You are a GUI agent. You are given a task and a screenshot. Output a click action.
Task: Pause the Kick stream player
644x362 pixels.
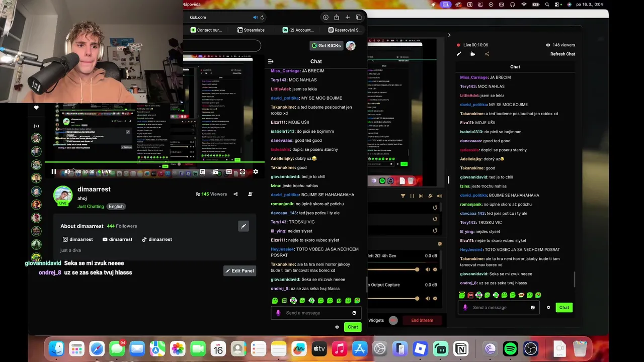53,172
